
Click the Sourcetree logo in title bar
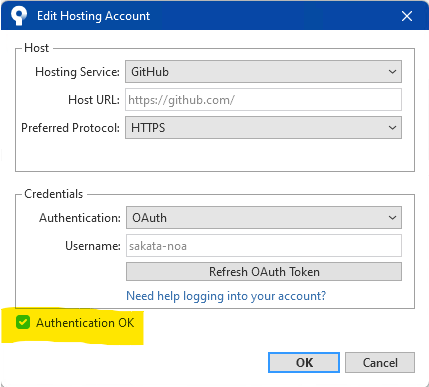[x=19, y=16]
